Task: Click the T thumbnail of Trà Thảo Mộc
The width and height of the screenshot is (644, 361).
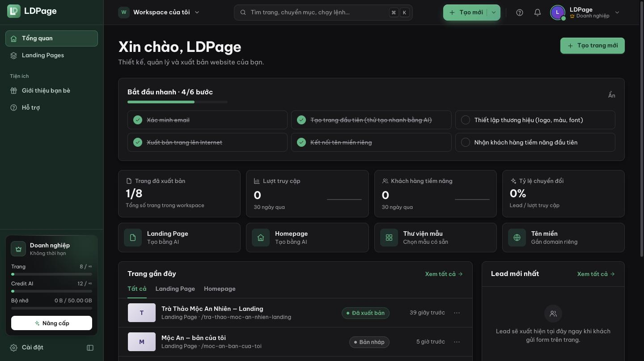Action: pos(142,313)
